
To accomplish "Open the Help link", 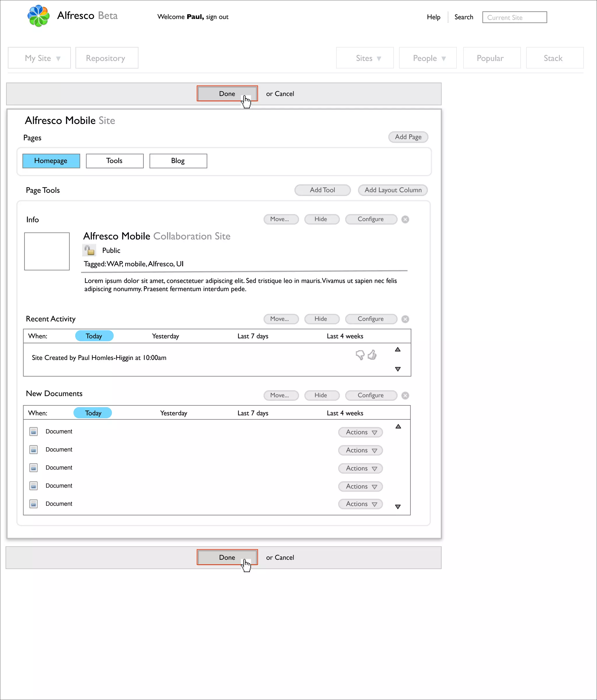I will [433, 17].
